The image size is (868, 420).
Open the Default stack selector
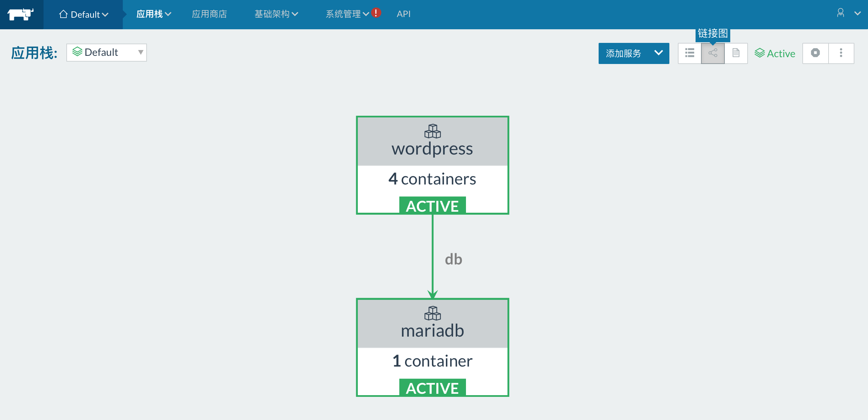point(106,52)
